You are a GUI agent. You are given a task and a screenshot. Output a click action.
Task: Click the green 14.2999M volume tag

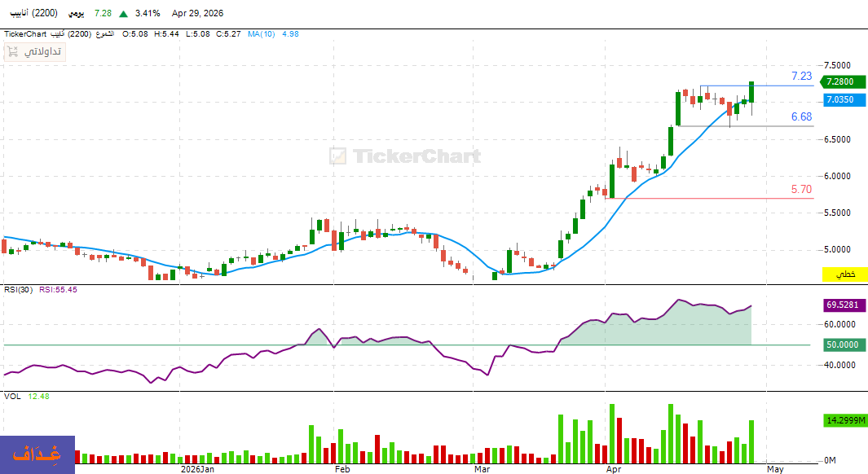click(x=844, y=421)
